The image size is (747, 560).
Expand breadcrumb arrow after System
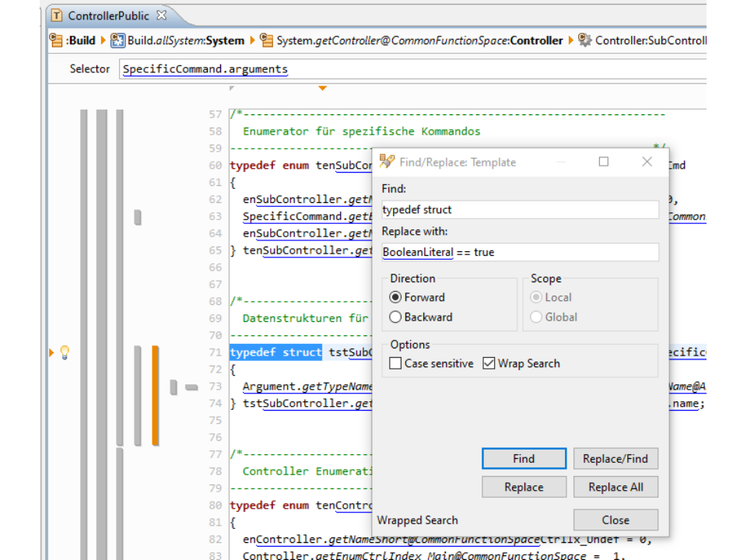point(251,40)
